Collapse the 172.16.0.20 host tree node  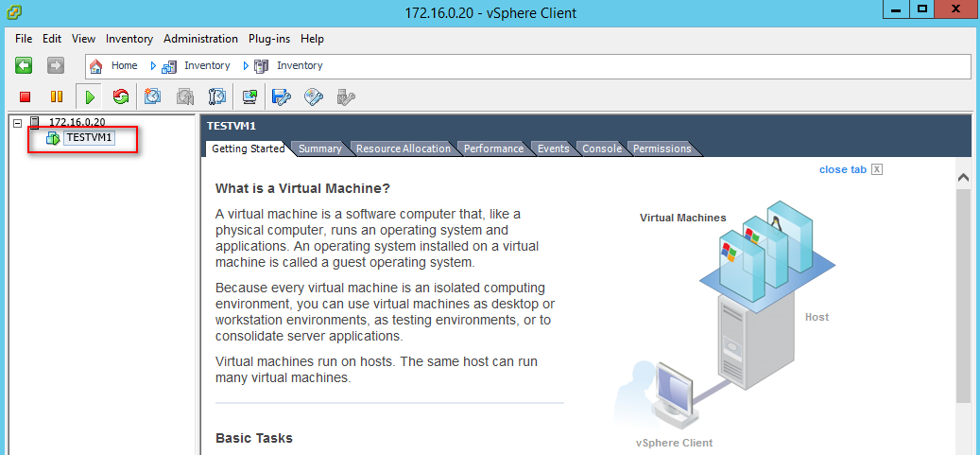[18, 123]
